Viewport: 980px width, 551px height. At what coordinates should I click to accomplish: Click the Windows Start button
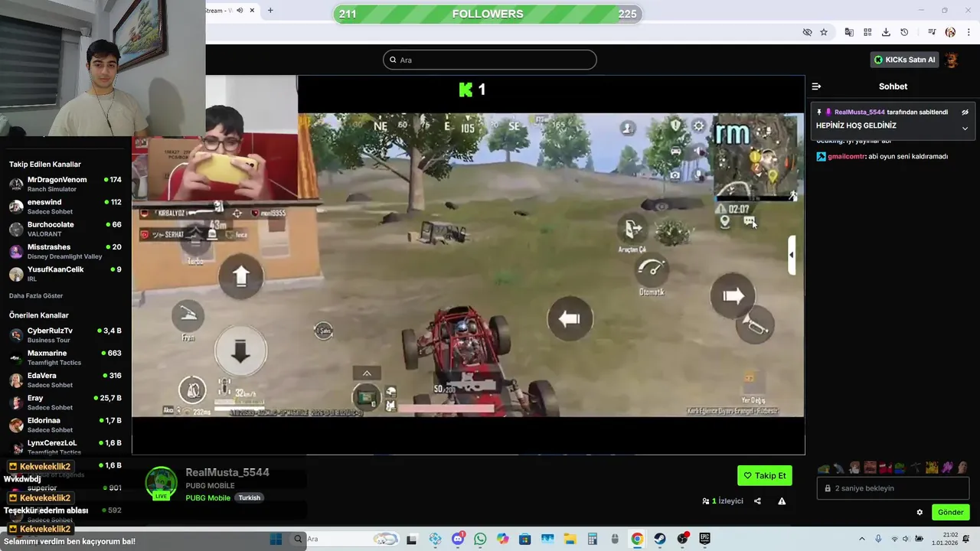(x=276, y=539)
